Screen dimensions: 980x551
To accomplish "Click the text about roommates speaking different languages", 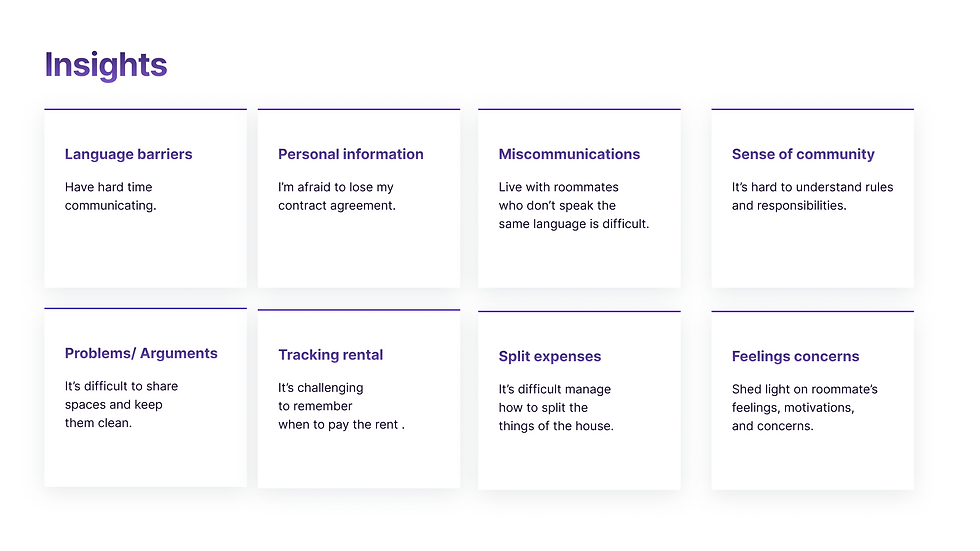I will click(573, 205).
